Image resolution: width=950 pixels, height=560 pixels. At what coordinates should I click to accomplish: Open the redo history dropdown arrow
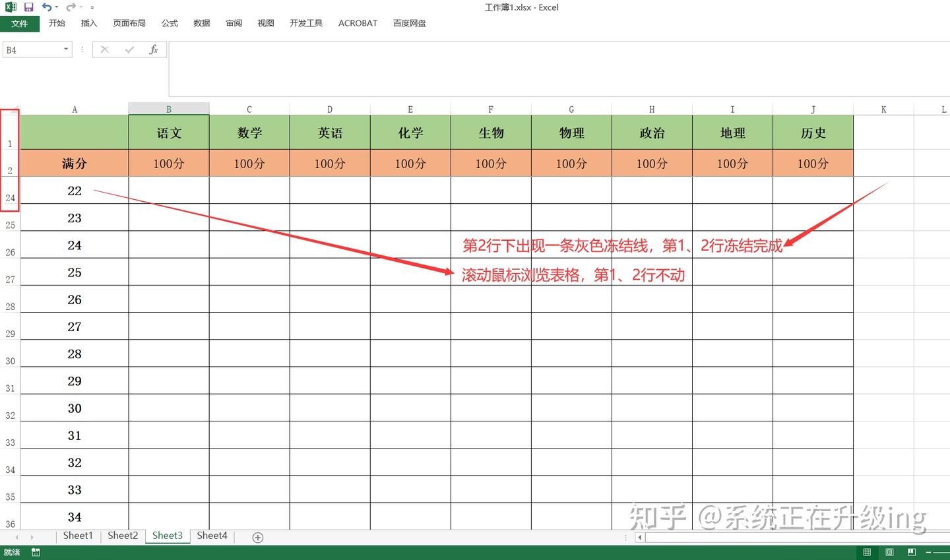pyautogui.click(x=80, y=8)
